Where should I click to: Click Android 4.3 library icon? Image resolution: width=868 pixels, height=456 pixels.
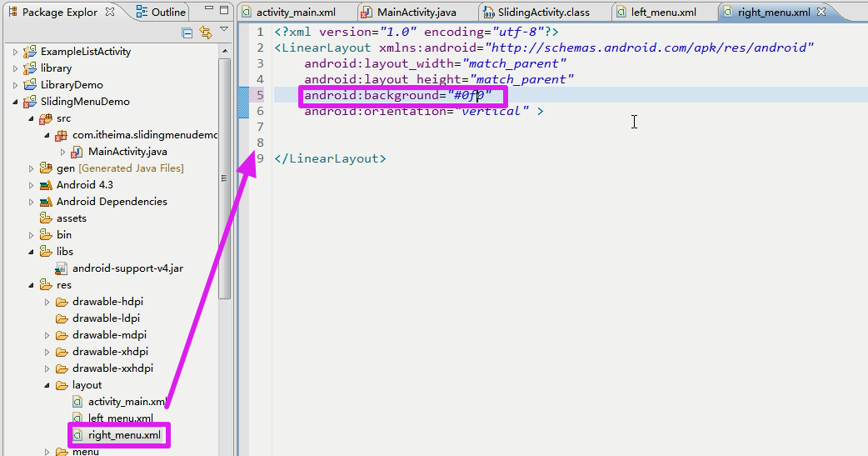click(45, 185)
